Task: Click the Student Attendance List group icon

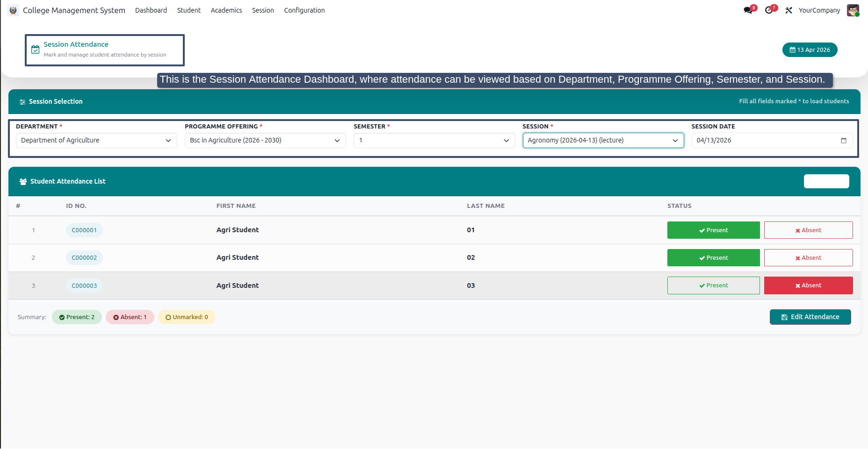Action: point(23,182)
